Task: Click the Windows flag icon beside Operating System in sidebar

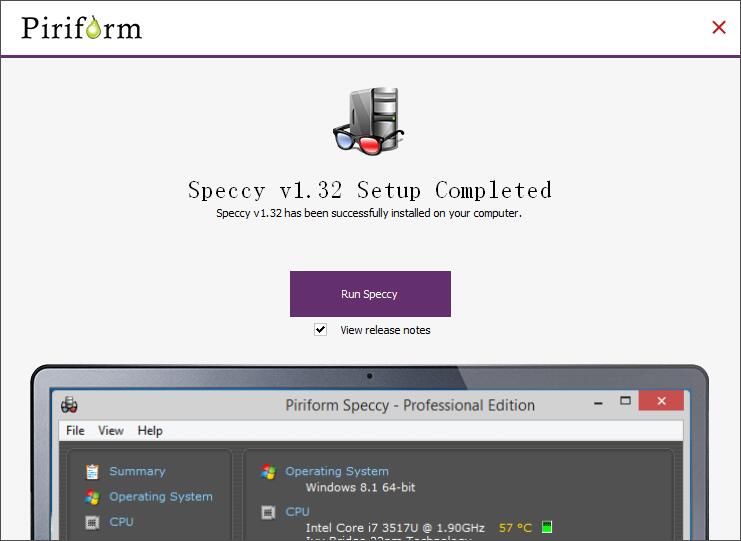Action: [92, 497]
